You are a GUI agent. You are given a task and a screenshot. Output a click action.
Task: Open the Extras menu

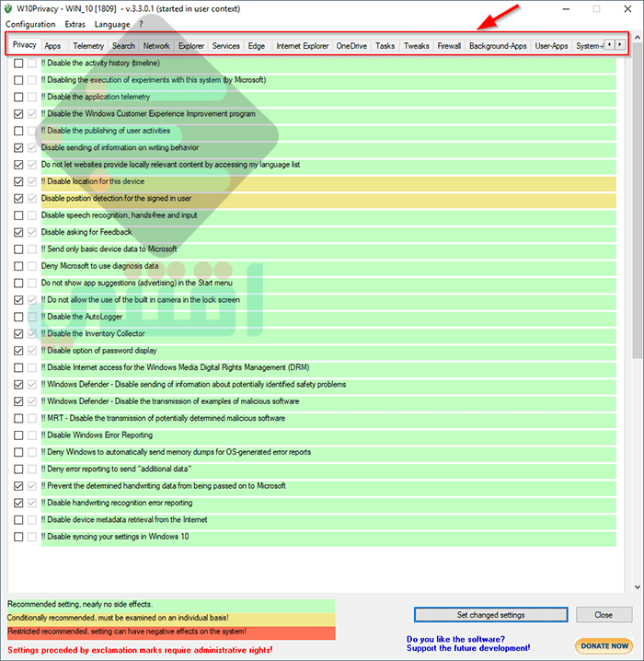click(x=75, y=25)
